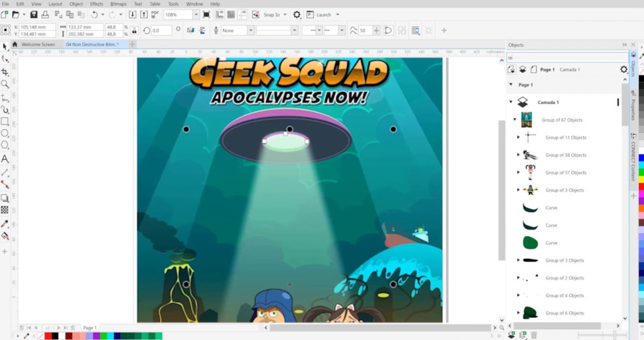
Task: Select the Text tool
Action: pos(5,159)
